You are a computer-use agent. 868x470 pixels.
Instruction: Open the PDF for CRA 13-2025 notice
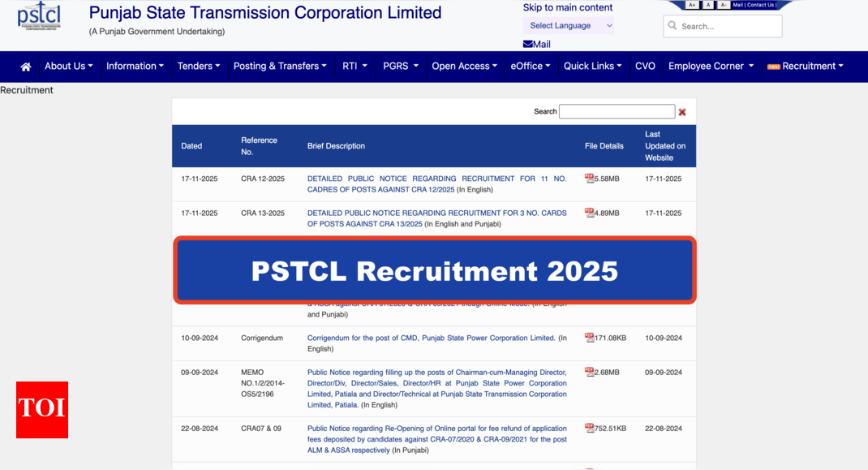pyautogui.click(x=590, y=213)
